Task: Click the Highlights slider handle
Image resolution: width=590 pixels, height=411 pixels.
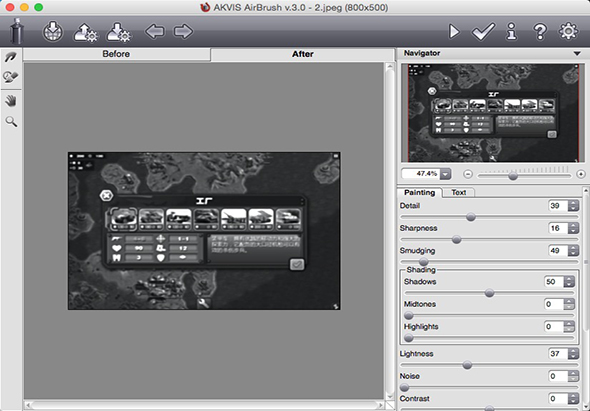Action: point(409,338)
